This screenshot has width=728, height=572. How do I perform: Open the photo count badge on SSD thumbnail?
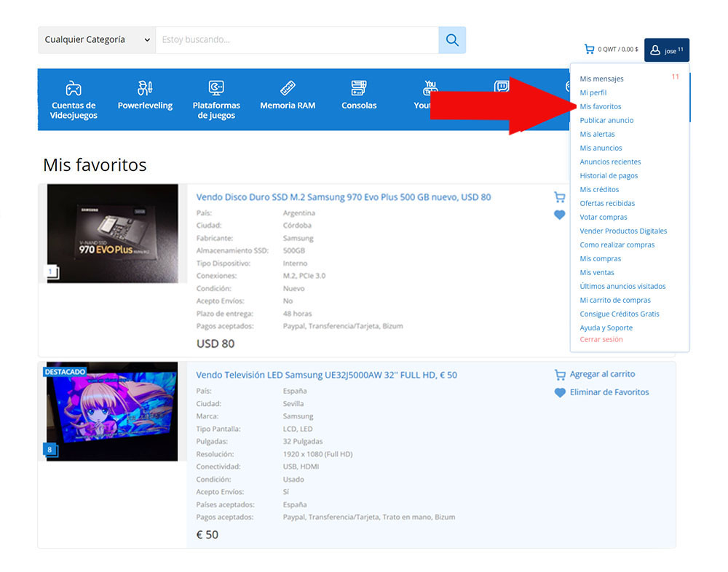pyautogui.click(x=51, y=271)
